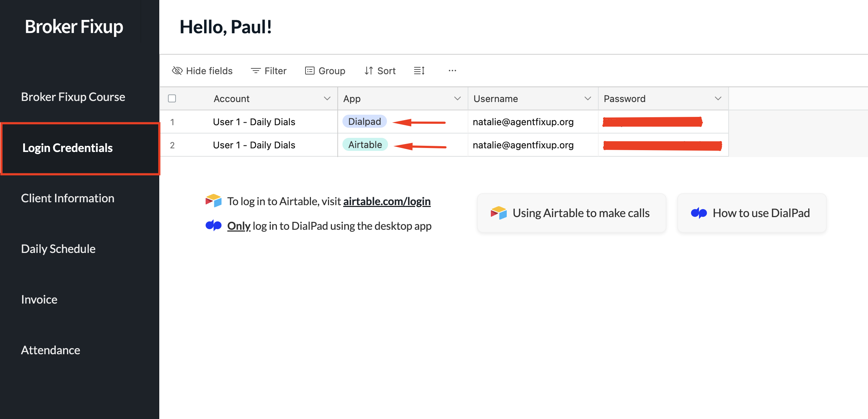Expand the App column dropdown arrow
This screenshot has width=868, height=419.
click(x=457, y=98)
